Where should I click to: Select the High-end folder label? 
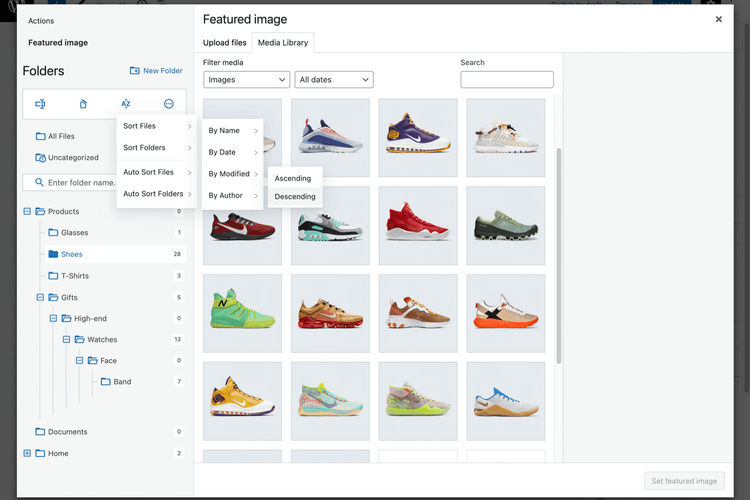click(x=90, y=318)
